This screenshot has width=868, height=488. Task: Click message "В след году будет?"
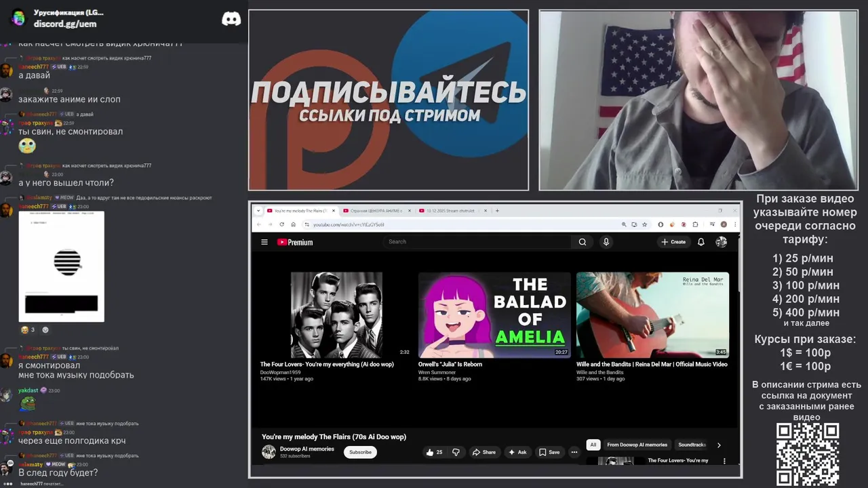[58, 473]
